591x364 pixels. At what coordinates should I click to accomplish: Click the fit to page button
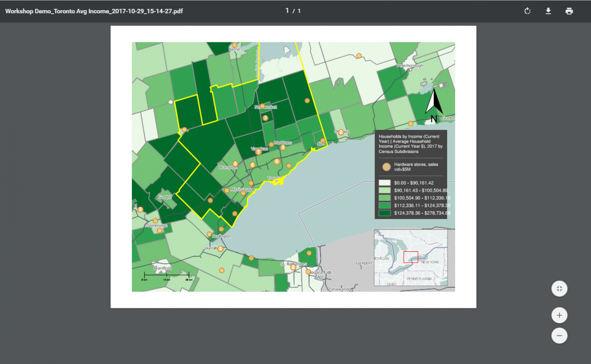pos(559,289)
